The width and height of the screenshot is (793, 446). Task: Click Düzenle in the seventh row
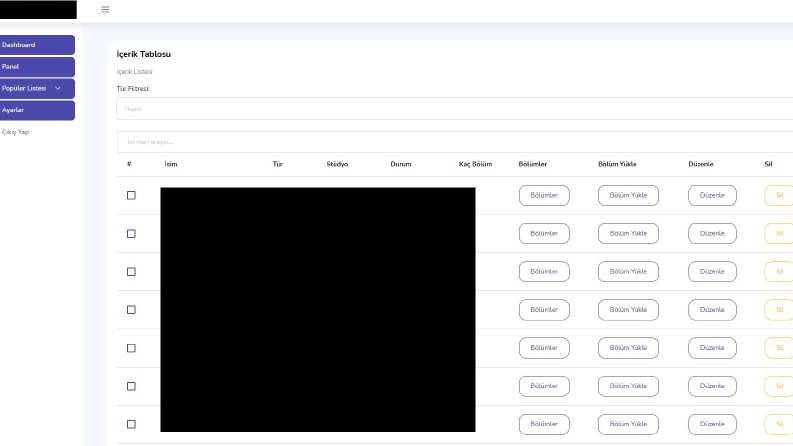(x=712, y=424)
